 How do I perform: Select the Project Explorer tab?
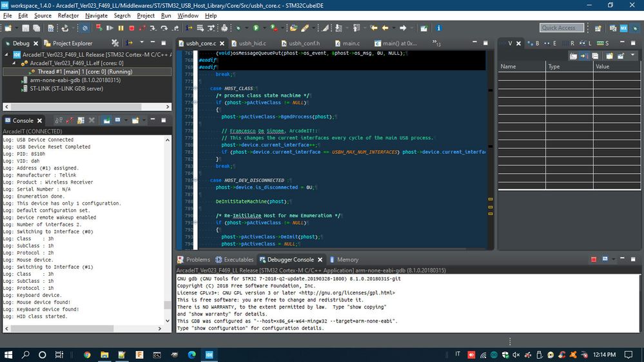[68, 43]
